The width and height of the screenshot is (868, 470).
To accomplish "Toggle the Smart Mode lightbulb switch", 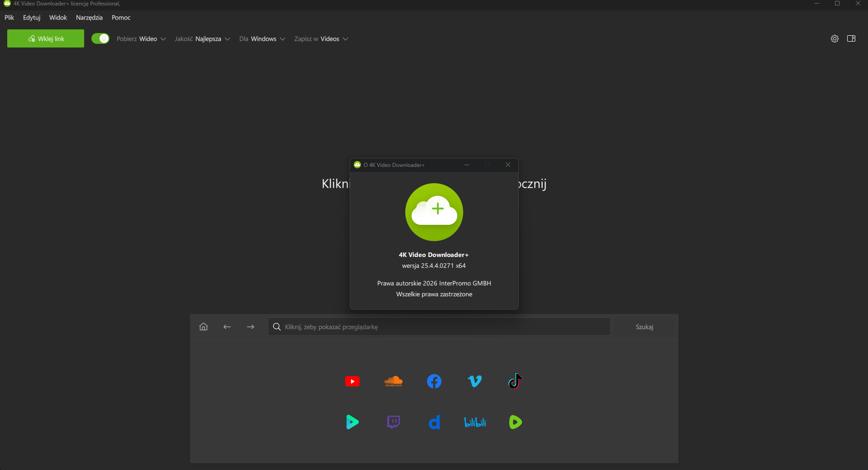I will 100,38.
